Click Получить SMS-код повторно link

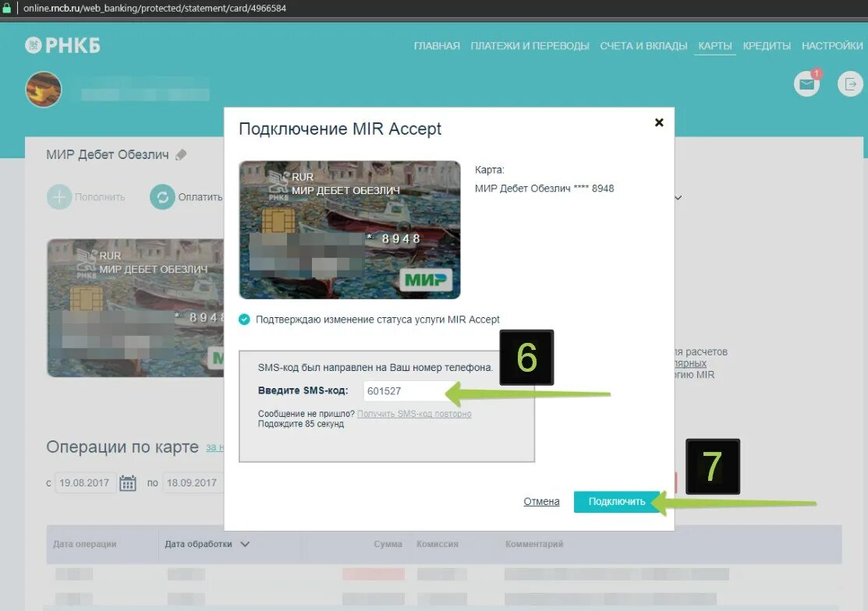[x=414, y=414]
